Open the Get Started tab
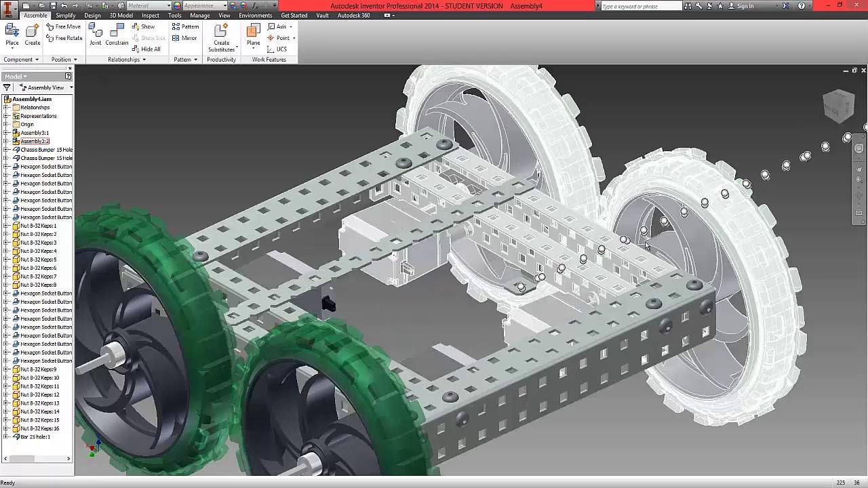The height and width of the screenshot is (488, 868). pyautogui.click(x=294, y=16)
